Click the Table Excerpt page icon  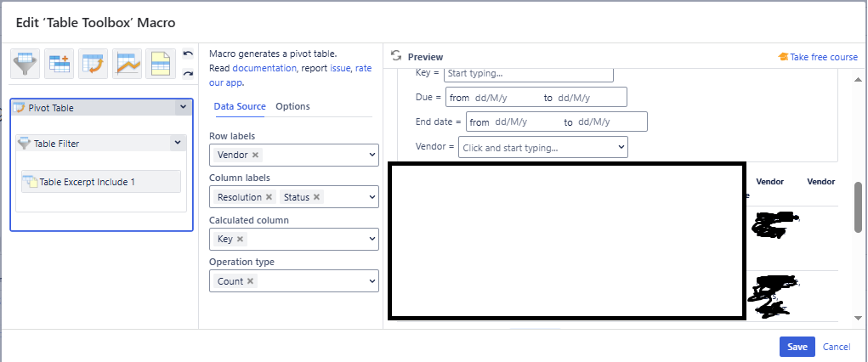[x=161, y=64]
